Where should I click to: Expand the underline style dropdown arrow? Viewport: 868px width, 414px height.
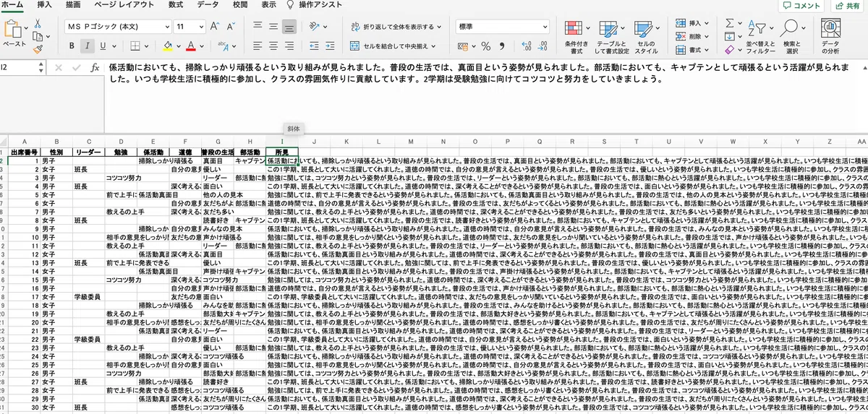point(116,46)
